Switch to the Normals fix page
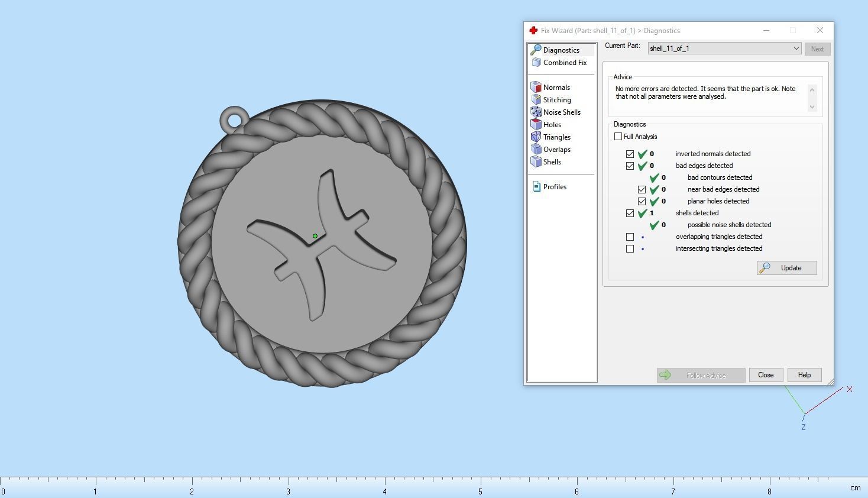 point(556,88)
